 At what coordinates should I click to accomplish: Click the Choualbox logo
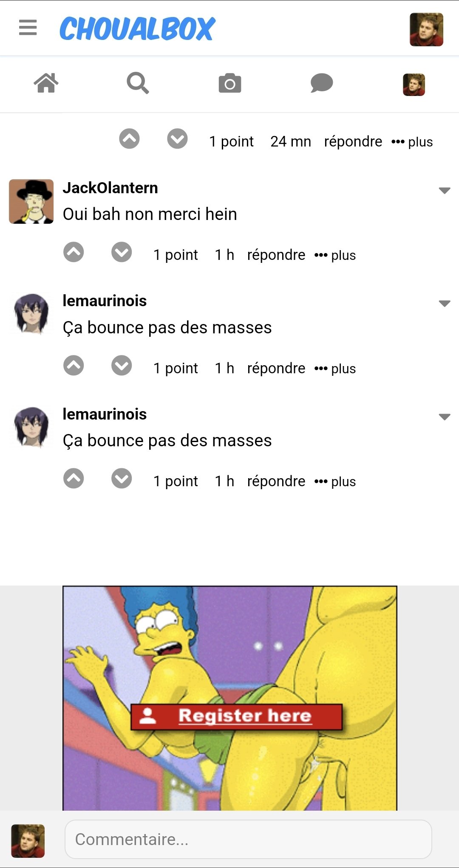[x=137, y=28]
